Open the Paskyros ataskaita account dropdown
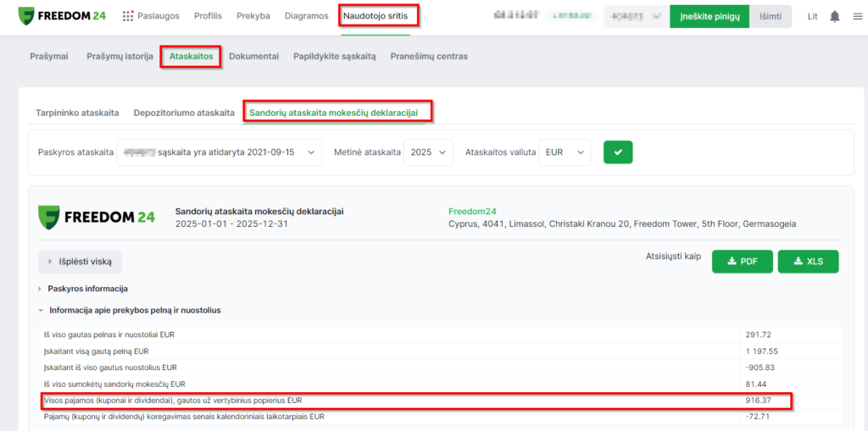 219,152
